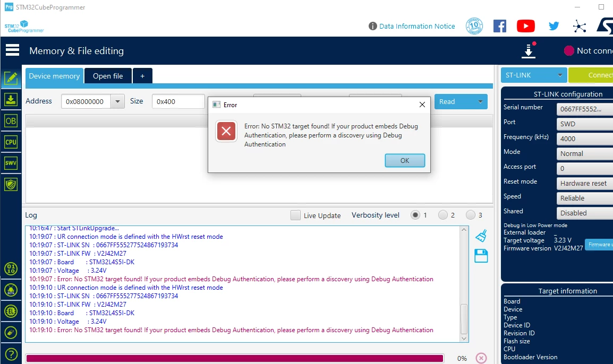Open the CPU sidebar panel
Image resolution: width=613 pixels, height=364 pixels.
[x=11, y=142]
